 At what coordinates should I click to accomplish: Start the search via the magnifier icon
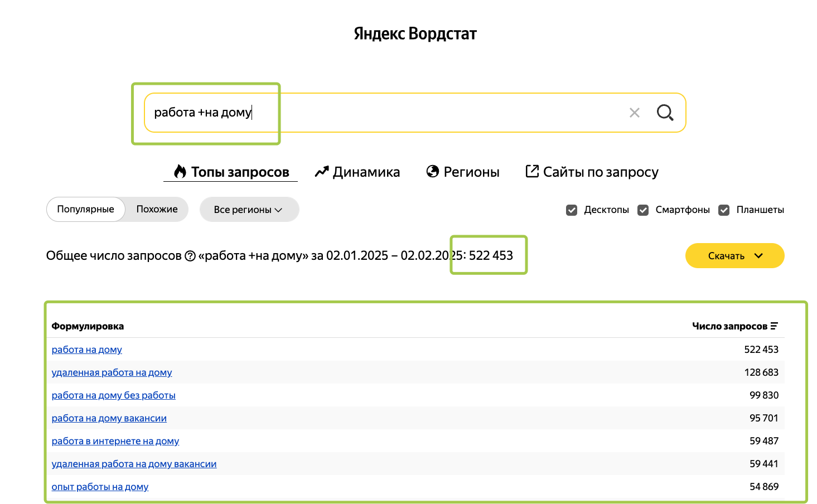pos(665,112)
